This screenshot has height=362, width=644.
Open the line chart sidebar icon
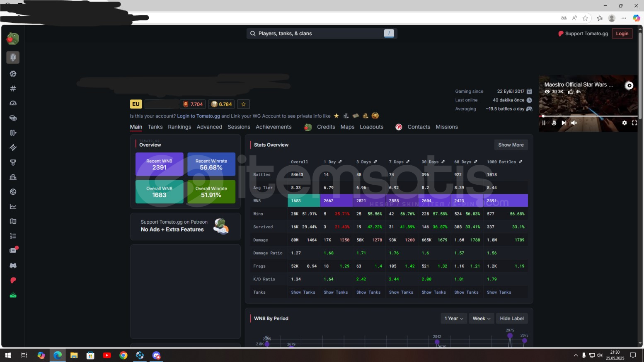[13, 206]
